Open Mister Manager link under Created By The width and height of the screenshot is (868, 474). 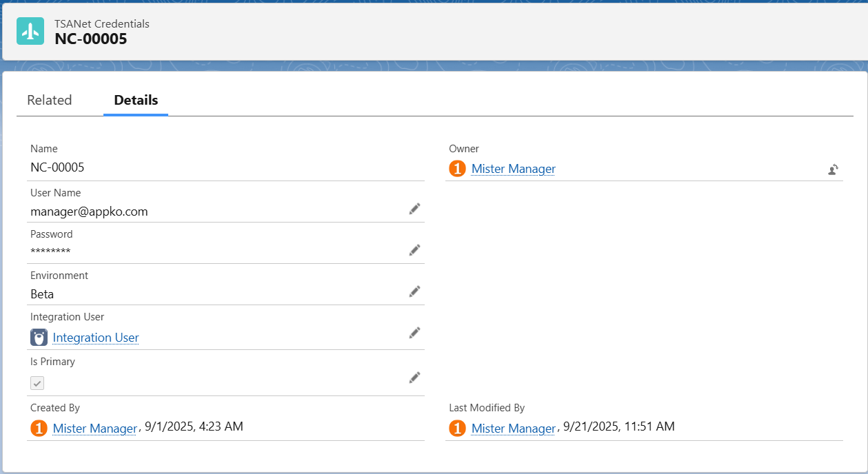point(94,429)
